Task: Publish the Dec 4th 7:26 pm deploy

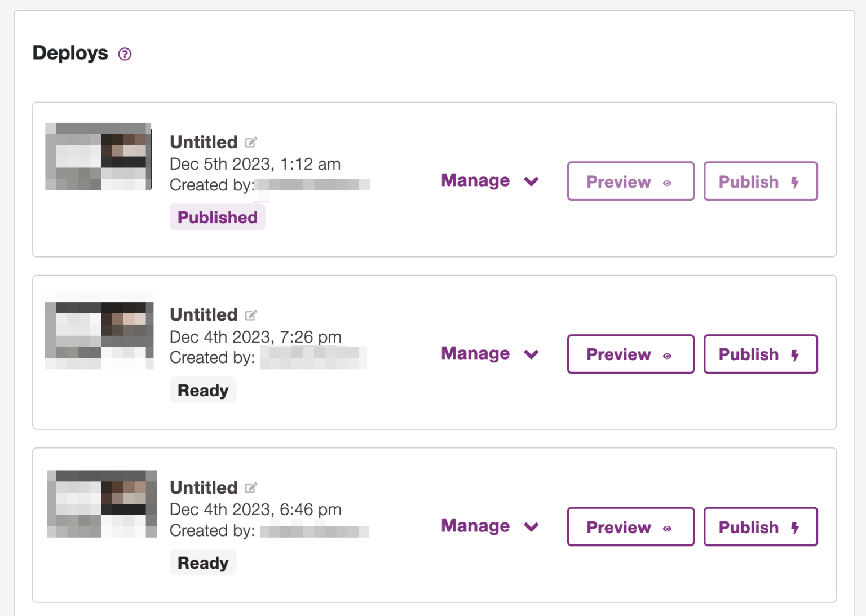Action: 760,354
